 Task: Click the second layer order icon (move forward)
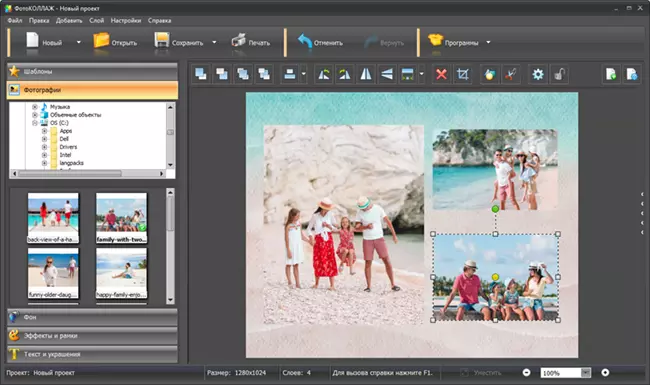click(222, 74)
